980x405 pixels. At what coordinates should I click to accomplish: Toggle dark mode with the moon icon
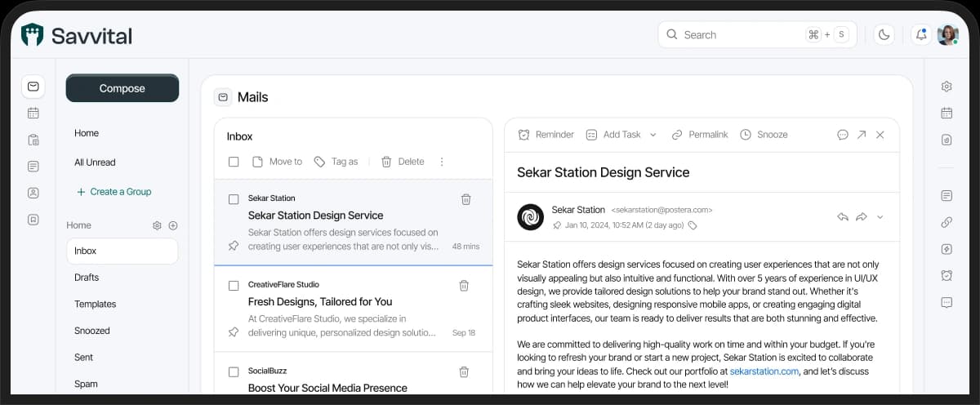point(884,34)
